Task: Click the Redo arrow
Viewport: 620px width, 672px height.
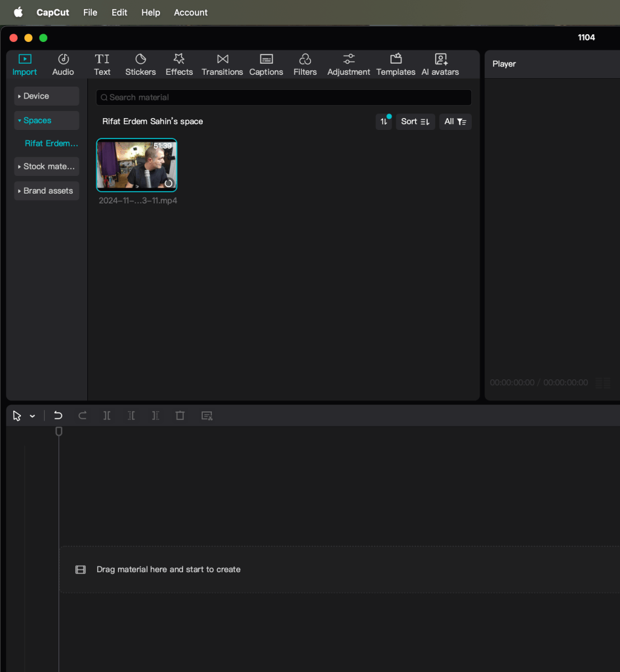Action: [82, 415]
